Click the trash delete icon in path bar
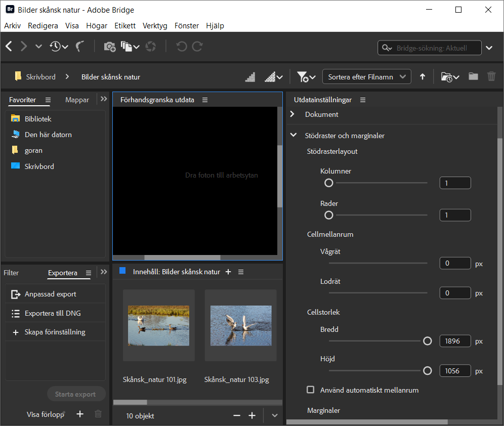This screenshot has height=426, width=504. (x=491, y=76)
